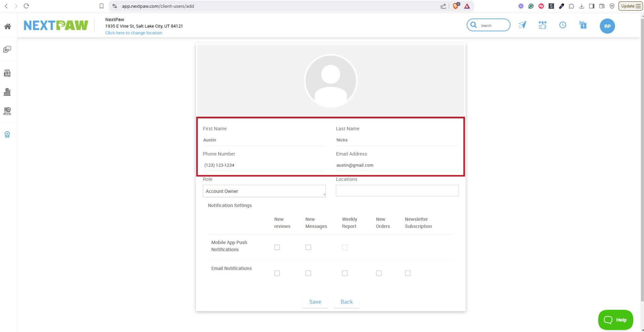Click the award badge sidebar icon

[7, 134]
